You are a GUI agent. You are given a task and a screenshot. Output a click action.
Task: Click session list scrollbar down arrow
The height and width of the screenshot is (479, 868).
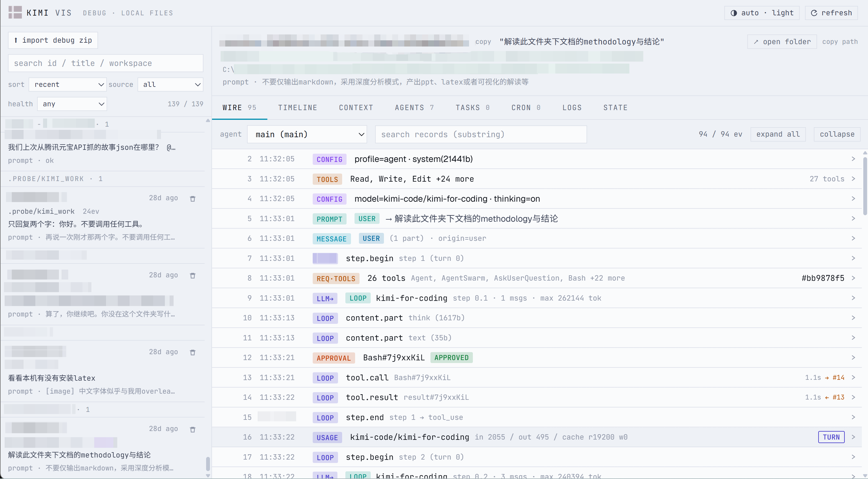[x=208, y=475]
